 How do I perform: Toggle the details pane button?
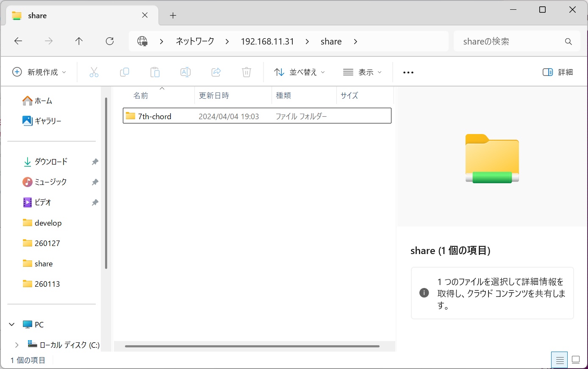click(557, 72)
